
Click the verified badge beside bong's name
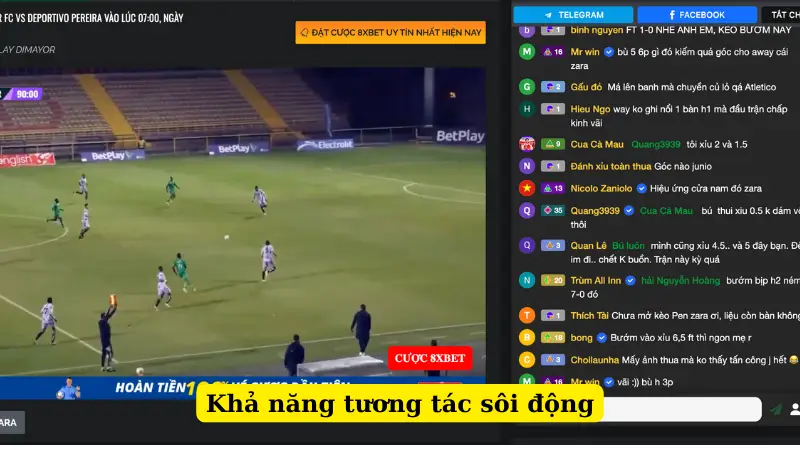[602, 338]
